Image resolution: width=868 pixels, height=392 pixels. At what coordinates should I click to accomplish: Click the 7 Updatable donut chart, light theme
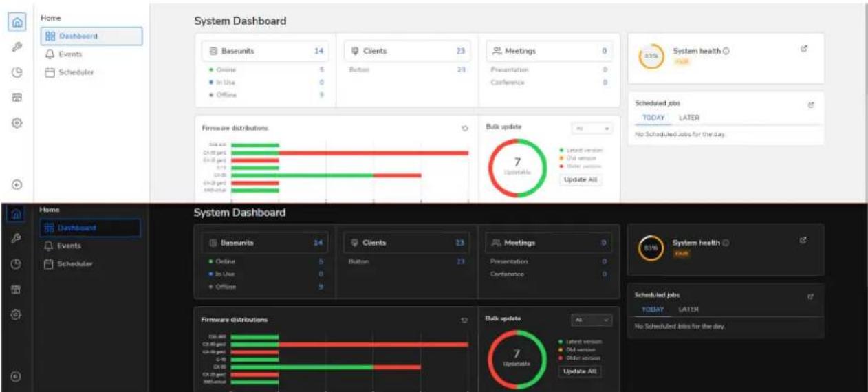(518, 167)
